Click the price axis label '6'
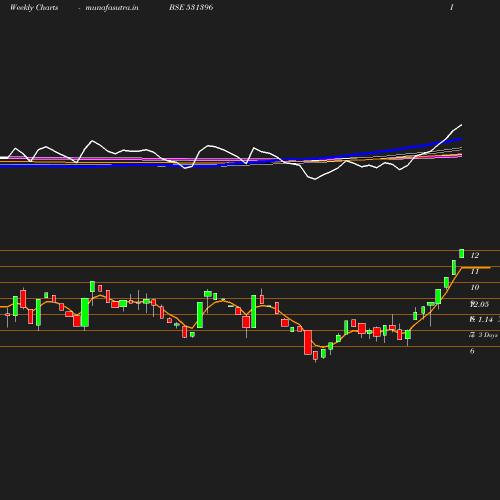Image resolution: width=500 pixels, height=500 pixels. coord(472,351)
